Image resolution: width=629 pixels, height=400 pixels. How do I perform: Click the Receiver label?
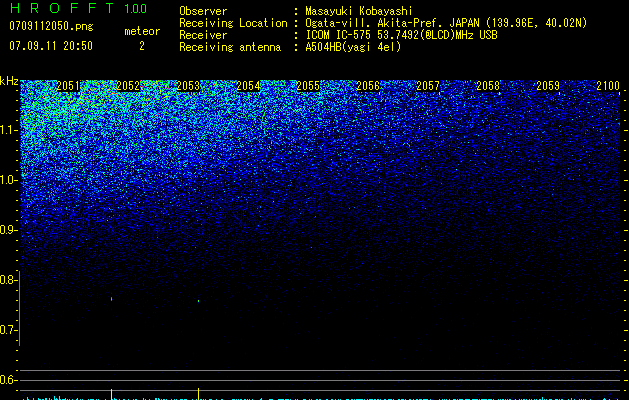[203, 35]
